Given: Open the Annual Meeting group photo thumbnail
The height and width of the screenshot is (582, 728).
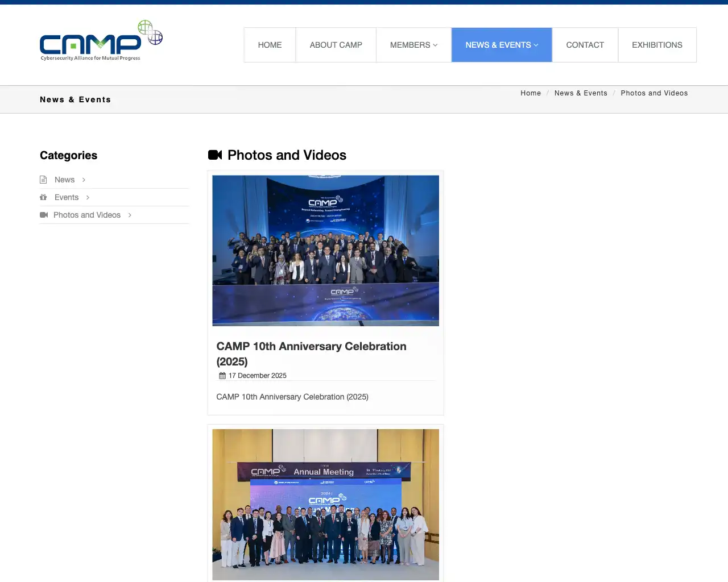Looking at the screenshot, I should [325, 505].
